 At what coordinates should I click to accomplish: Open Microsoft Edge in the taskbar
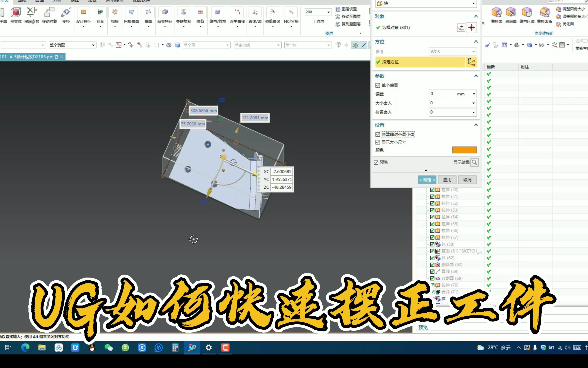coord(25,348)
